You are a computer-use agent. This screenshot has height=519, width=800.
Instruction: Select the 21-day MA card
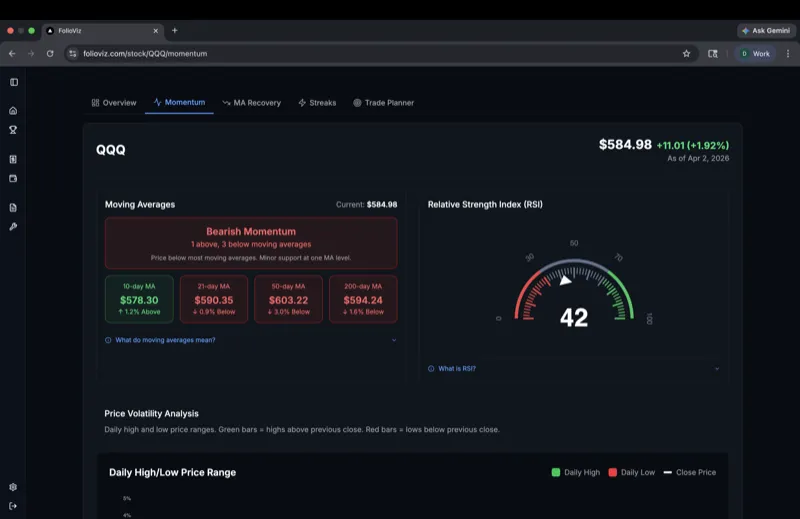[214, 299]
